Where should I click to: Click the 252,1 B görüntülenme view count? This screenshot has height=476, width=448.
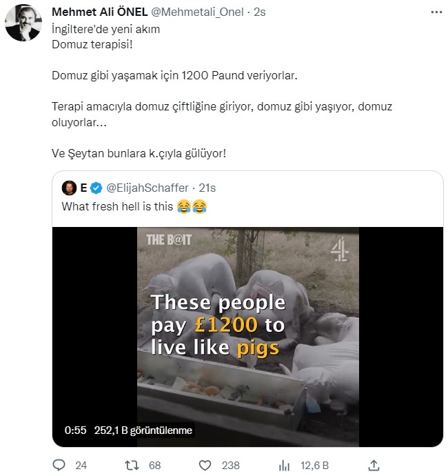(x=143, y=430)
